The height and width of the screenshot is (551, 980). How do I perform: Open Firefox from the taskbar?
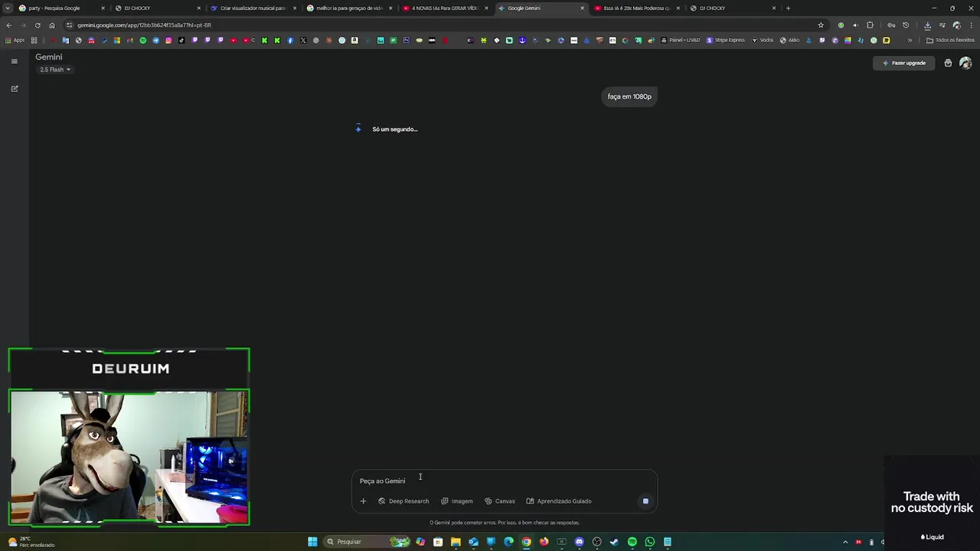point(544,542)
